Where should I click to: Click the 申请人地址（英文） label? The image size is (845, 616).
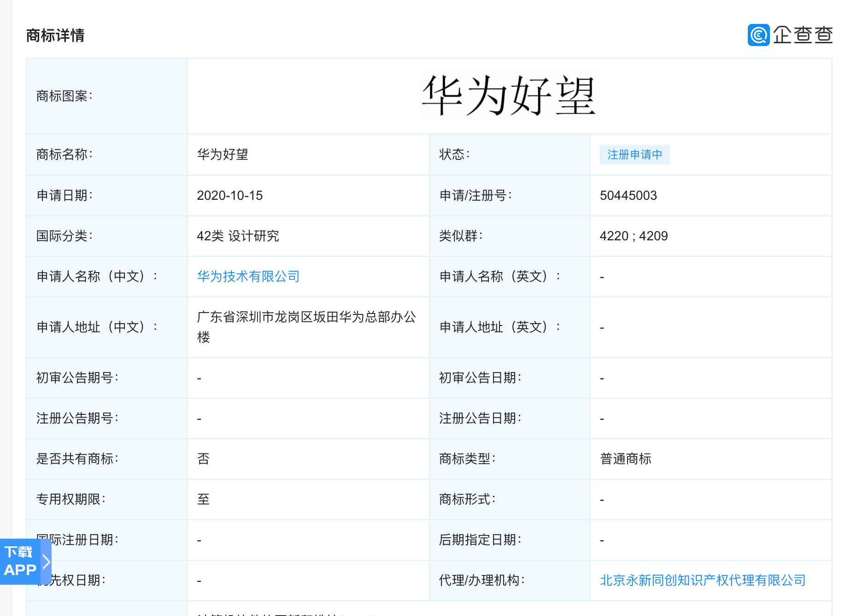[500, 327]
